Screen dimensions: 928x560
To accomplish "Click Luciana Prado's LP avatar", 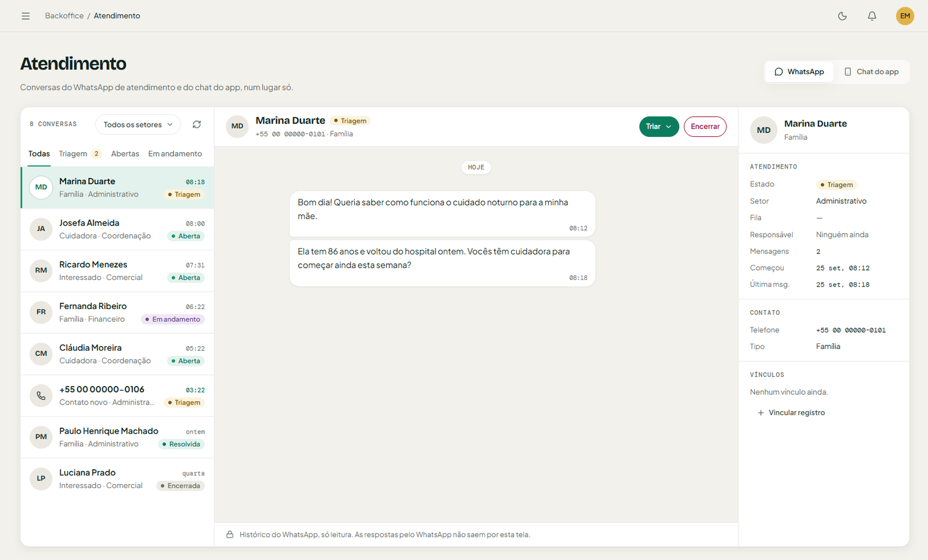I will (41, 479).
